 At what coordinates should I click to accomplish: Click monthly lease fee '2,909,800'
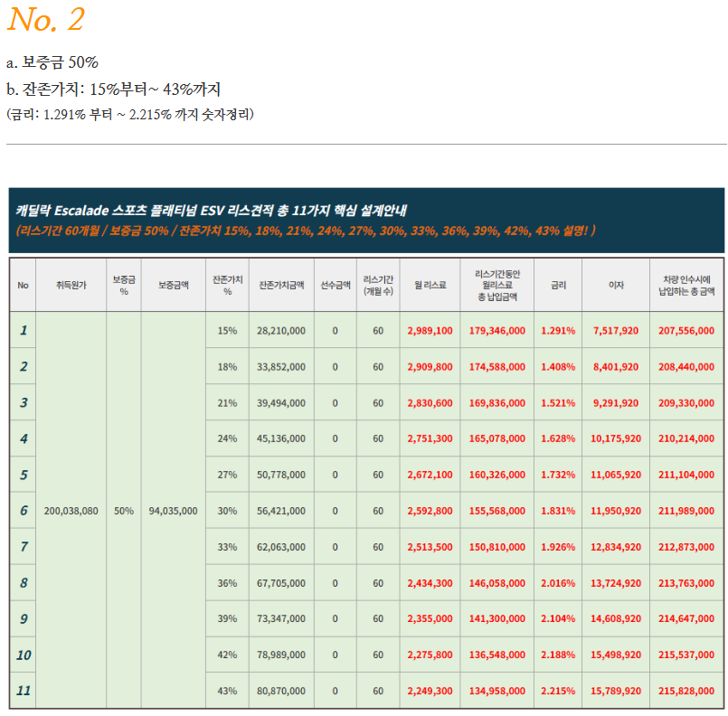click(x=430, y=367)
